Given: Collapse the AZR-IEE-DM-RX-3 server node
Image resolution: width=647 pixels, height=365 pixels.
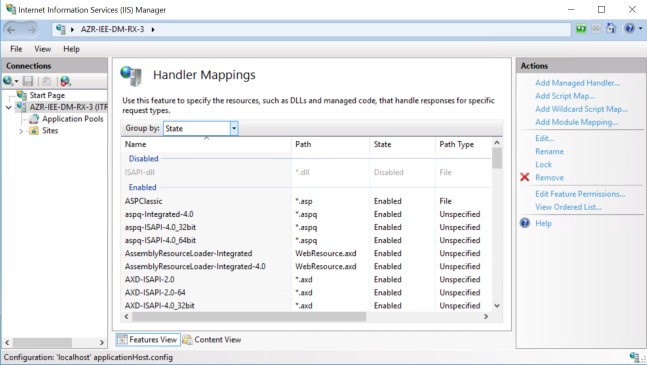Looking at the screenshot, I should click(9, 108).
